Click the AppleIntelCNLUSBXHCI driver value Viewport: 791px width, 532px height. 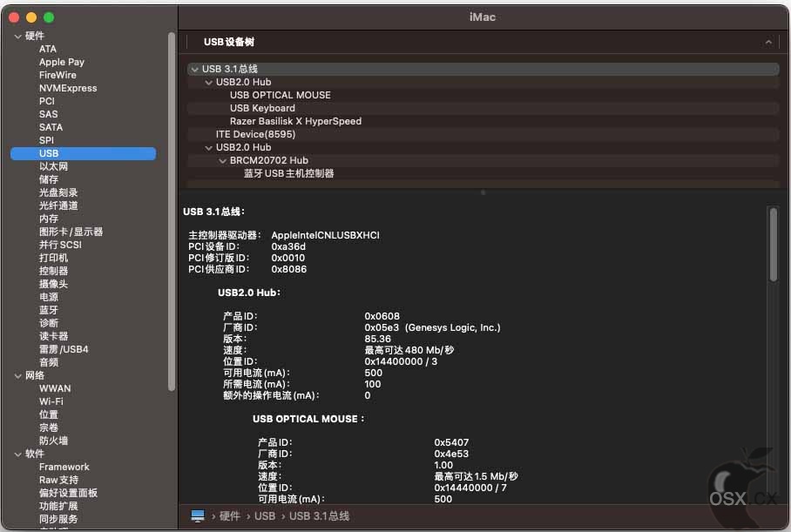(326, 235)
